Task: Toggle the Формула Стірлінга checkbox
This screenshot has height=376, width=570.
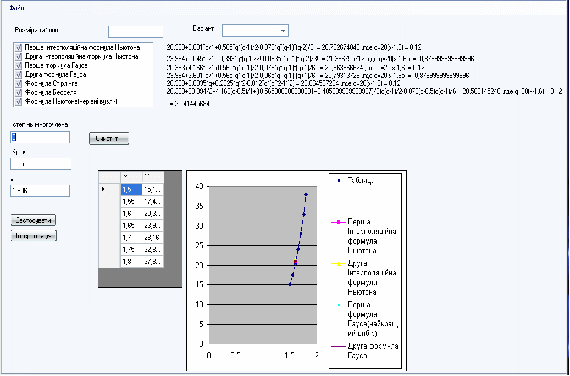Action: (x=19, y=84)
